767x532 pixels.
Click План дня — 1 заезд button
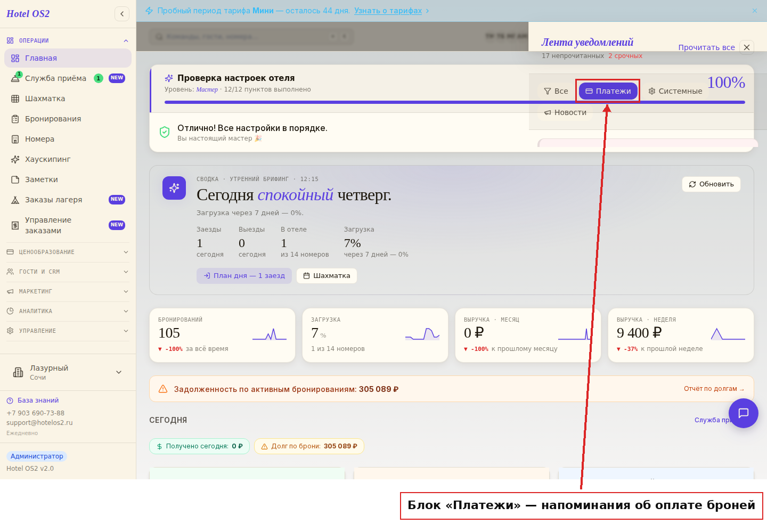click(244, 276)
